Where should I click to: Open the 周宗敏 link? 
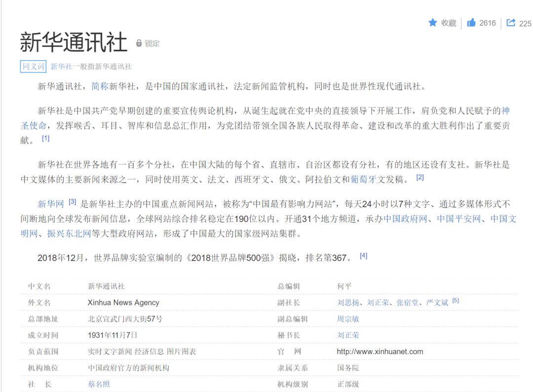348,319
